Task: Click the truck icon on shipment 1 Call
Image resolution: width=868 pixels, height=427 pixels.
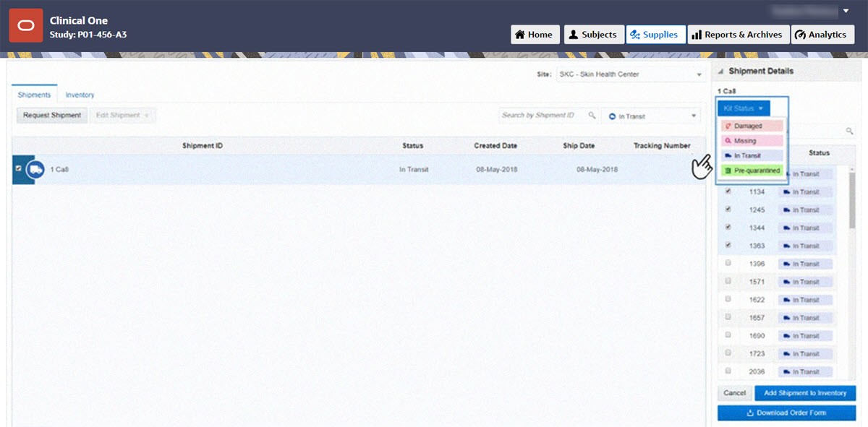Action: coord(35,170)
